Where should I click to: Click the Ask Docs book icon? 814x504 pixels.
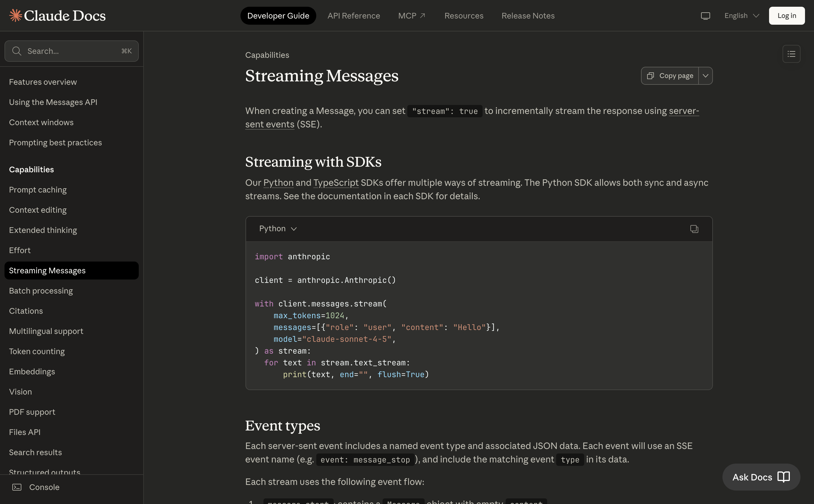pyautogui.click(x=783, y=477)
